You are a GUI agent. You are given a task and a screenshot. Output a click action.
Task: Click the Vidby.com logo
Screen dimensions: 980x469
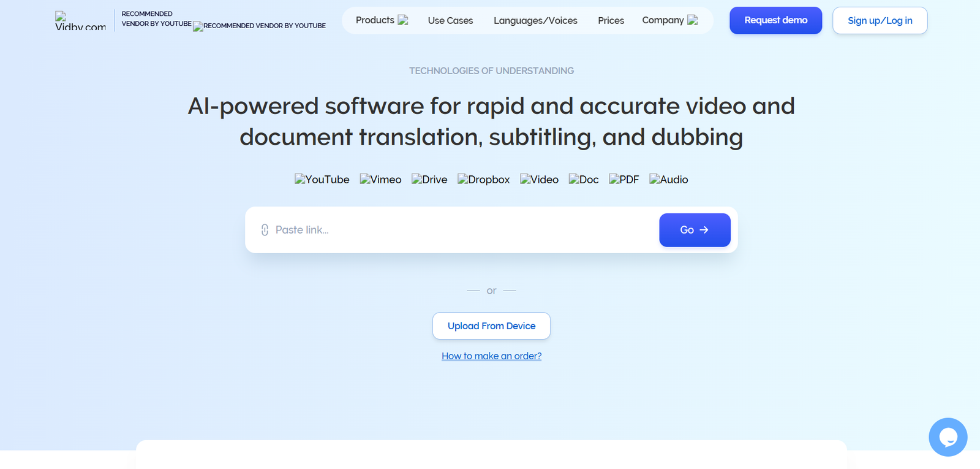tap(80, 21)
